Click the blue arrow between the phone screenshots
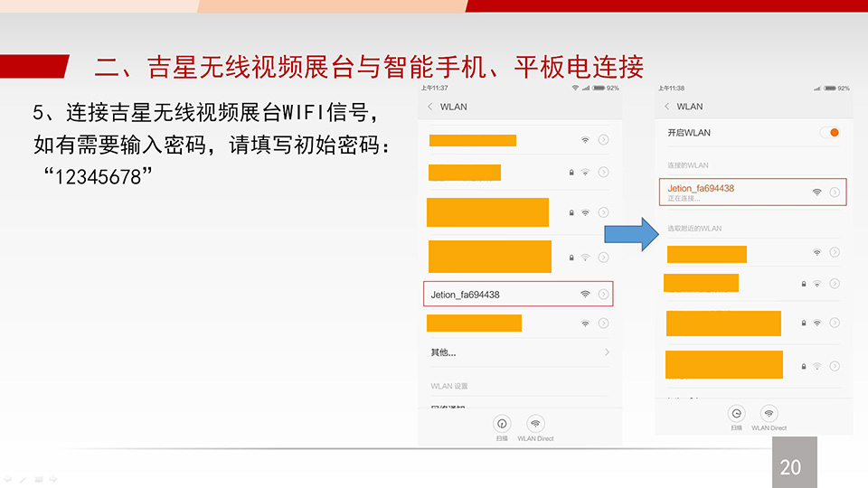 pyautogui.click(x=632, y=233)
